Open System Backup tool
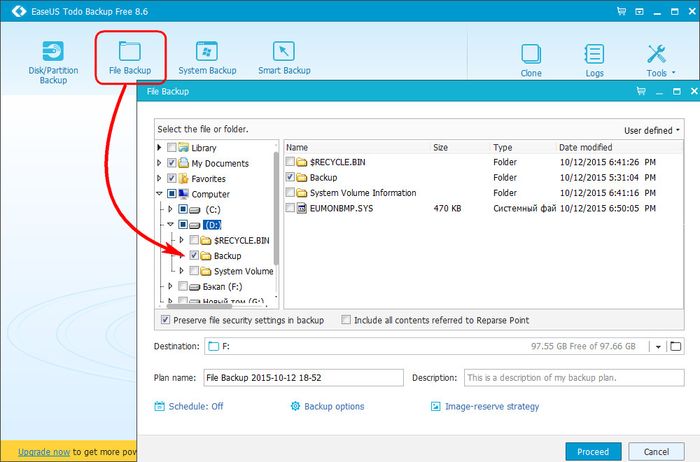700x462 pixels. coord(207,58)
